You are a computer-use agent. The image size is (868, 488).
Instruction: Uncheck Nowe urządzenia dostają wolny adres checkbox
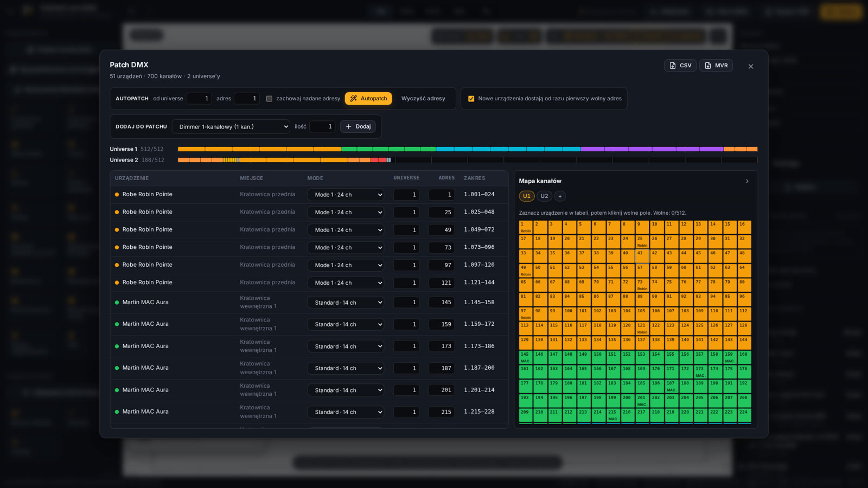click(x=471, y=99)
